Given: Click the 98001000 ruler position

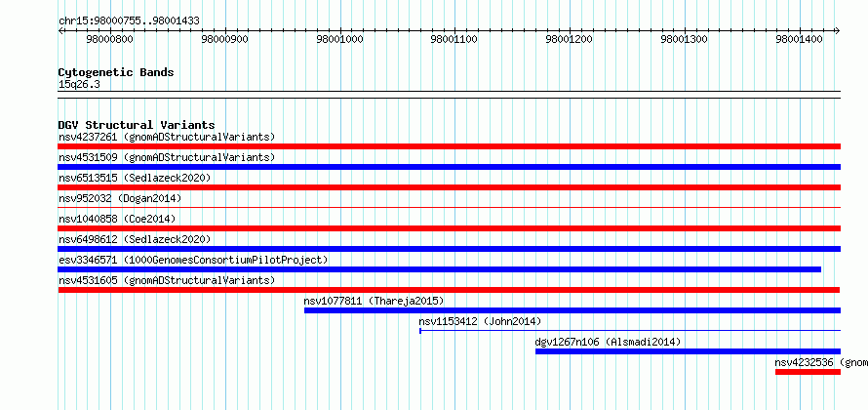Looking at the screenshot, I should (340, 39).
